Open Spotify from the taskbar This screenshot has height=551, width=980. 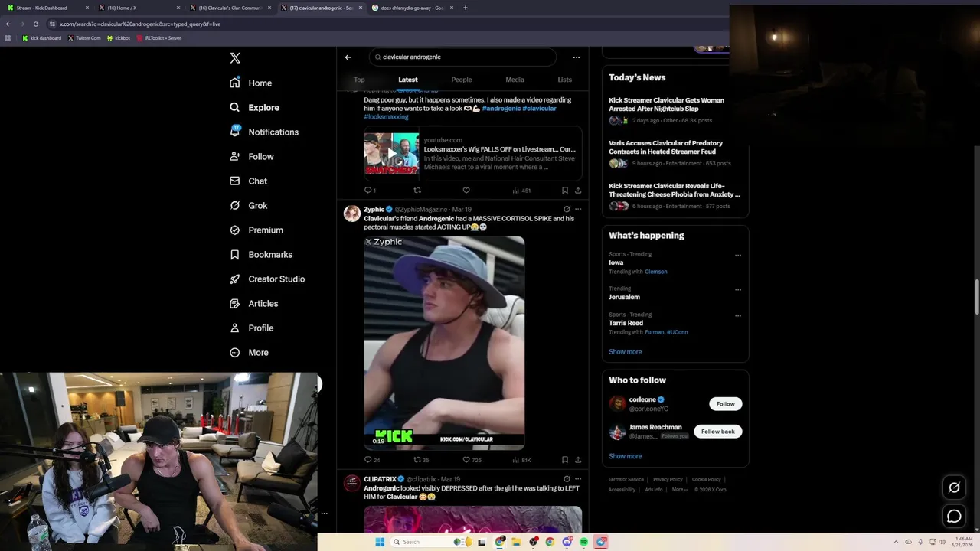point(583,542)
